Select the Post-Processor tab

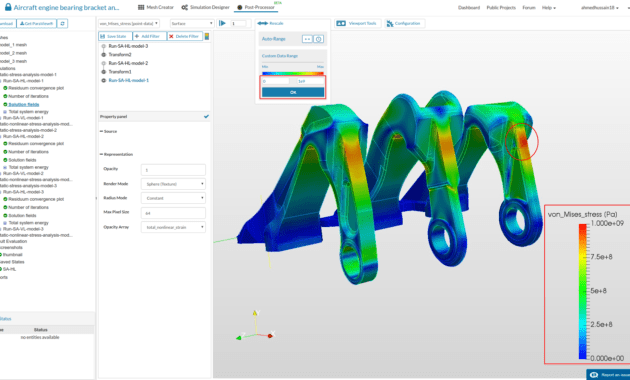(x=256, y=7)
